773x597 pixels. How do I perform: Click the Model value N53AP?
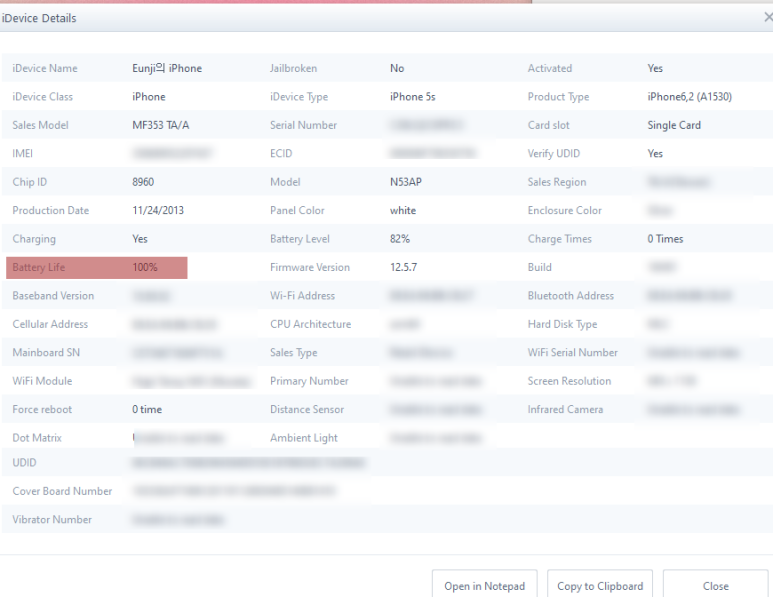point(406,182)
